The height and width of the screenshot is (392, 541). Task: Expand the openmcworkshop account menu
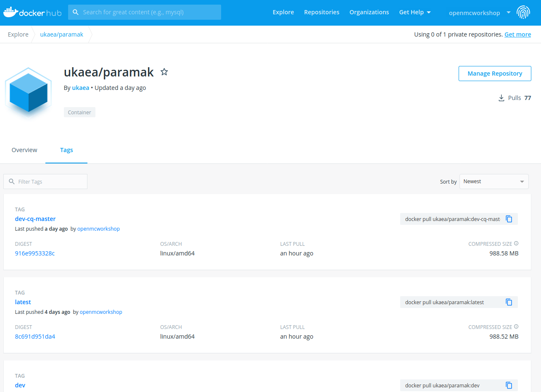point(480,13)
